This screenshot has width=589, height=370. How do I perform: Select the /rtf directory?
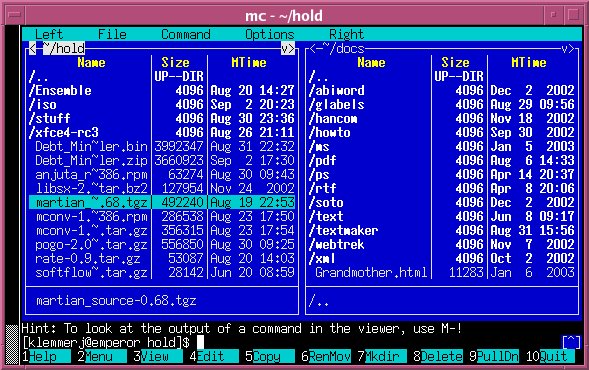coord(442,188)
